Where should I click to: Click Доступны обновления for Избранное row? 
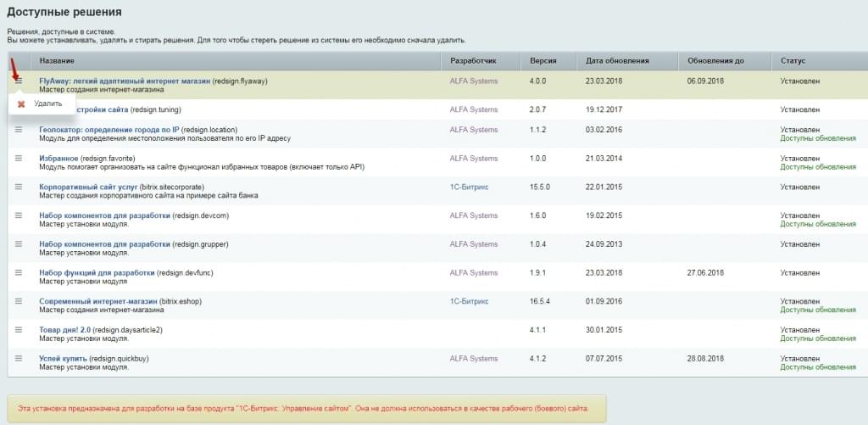click(818, 167)
